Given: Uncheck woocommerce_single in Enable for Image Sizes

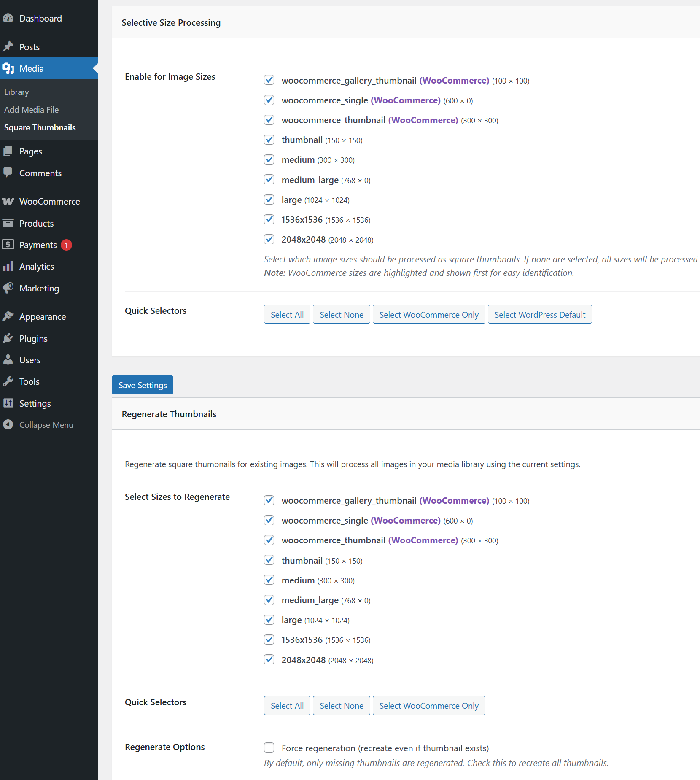Looking at the screenshot, I should click(269, 100).
